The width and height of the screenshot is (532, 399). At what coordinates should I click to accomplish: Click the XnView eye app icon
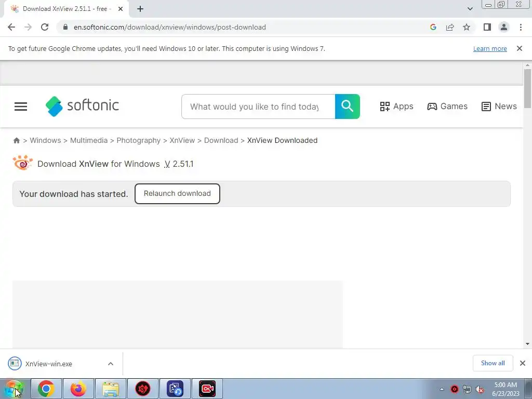click(x=22, y=163)
